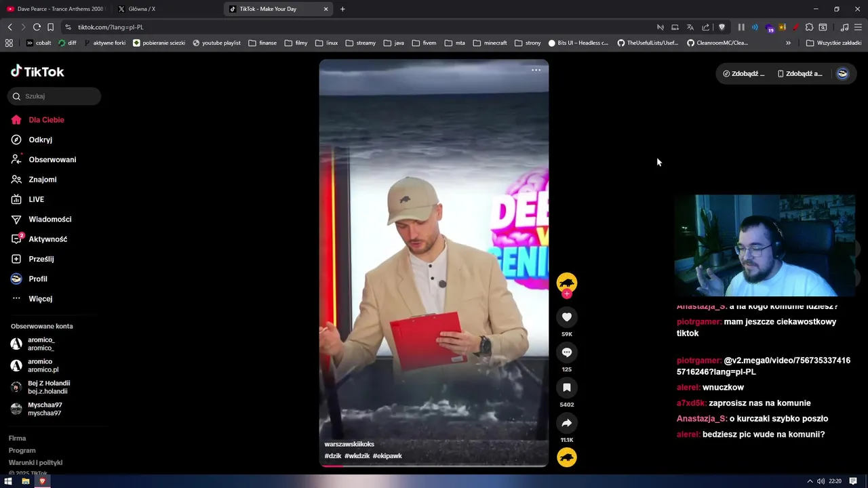The height and width of the screenshot is (488, 868).
Task: Open your profile avatar at top right
Action: 842,73
